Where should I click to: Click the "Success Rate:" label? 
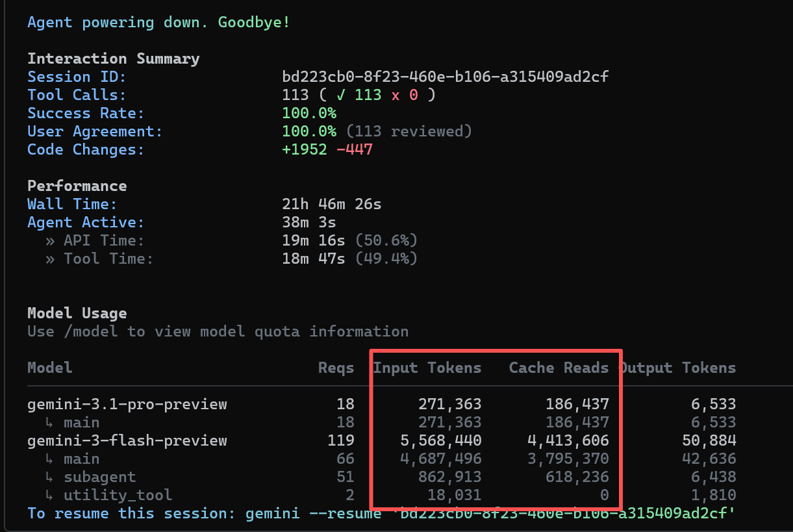pyautogui.click(x=86, y=113)
